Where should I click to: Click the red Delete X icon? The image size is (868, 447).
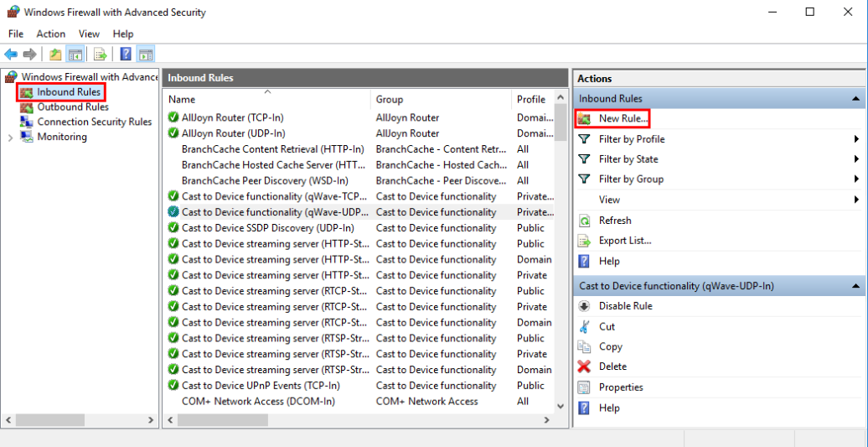point(584,366)
